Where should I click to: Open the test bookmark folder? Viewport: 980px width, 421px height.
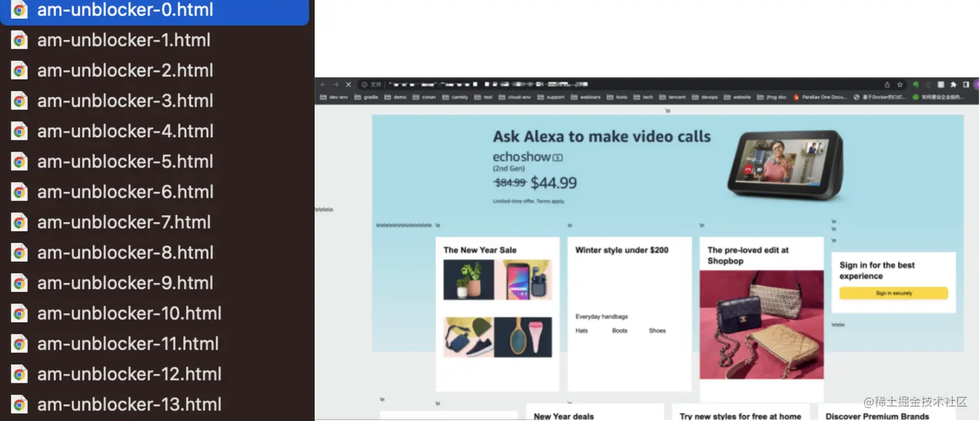click(x=484, y=97)
